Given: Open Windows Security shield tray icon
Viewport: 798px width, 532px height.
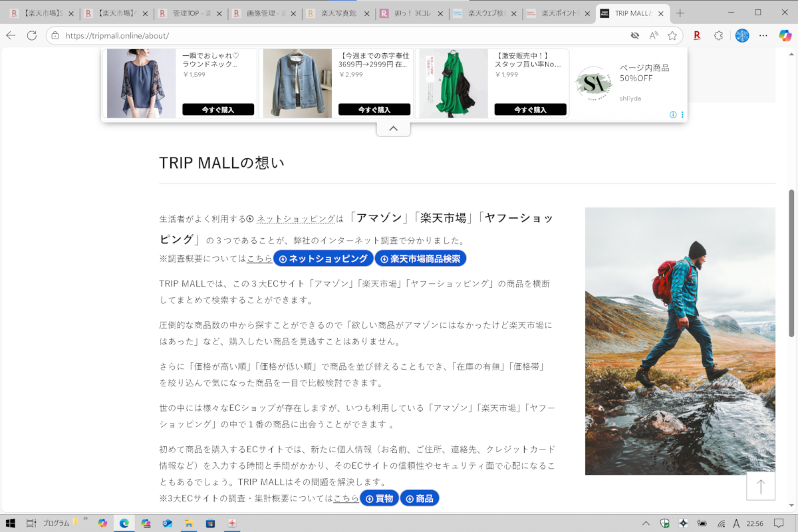Looking at the screenshot, I should [x=665, y=523].
